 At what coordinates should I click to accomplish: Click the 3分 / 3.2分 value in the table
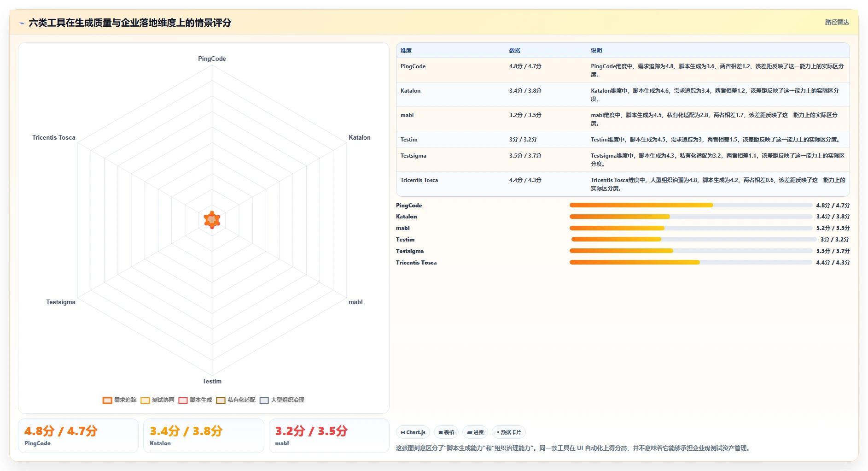click(523, 140)
